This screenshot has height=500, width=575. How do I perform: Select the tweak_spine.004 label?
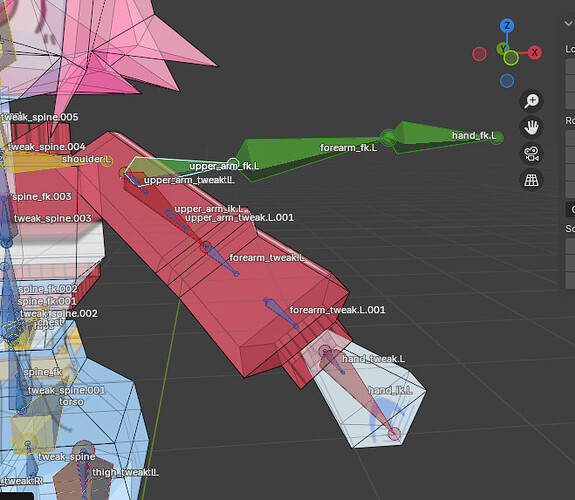47,147
